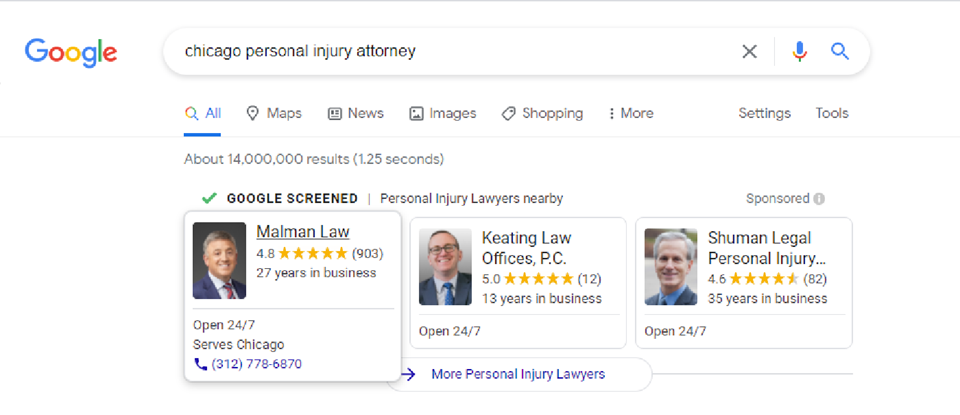Call (312) 778-6870 phone link
960x415 pixels.
pos(256,364)
